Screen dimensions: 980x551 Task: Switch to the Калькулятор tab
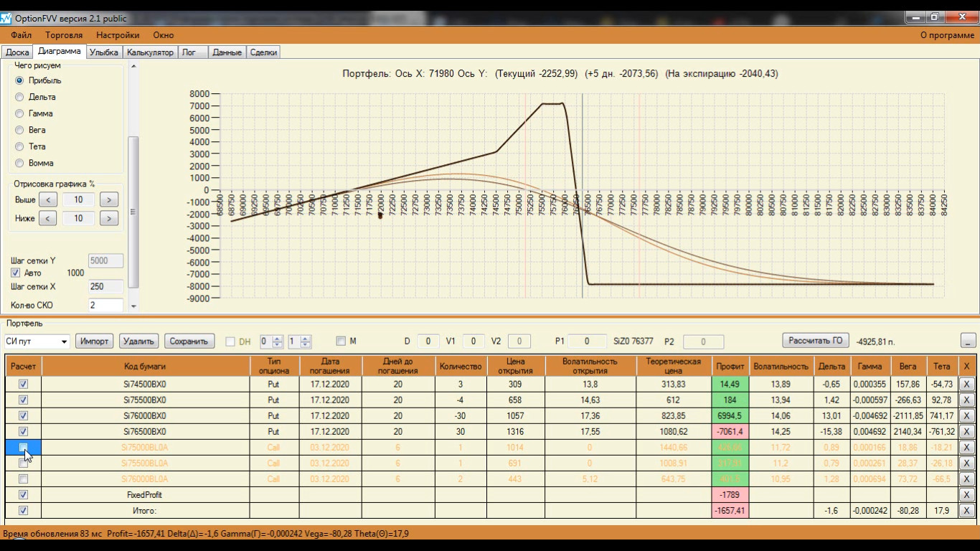pyautogui.click(x=150, y=52)
